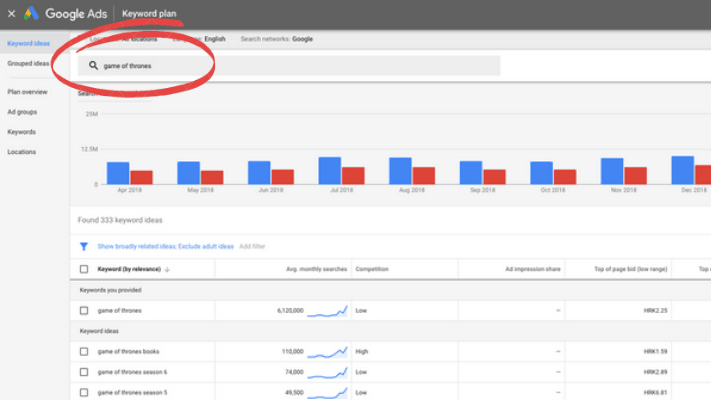Open the Keyword ideas sidebar tab

tap(29, 44)
